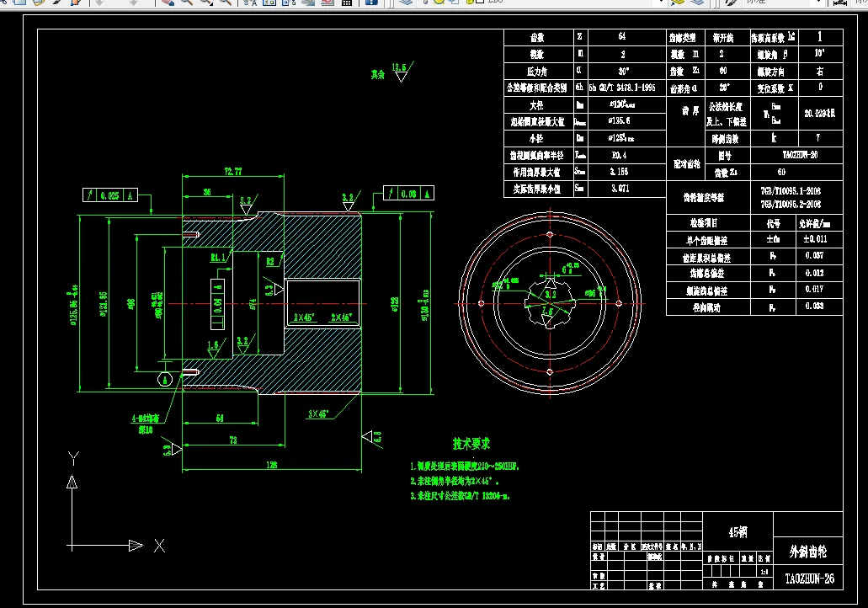Pick the 64 dimension below the section
This screenshot has height=608, width=868.
pos(220,418)
